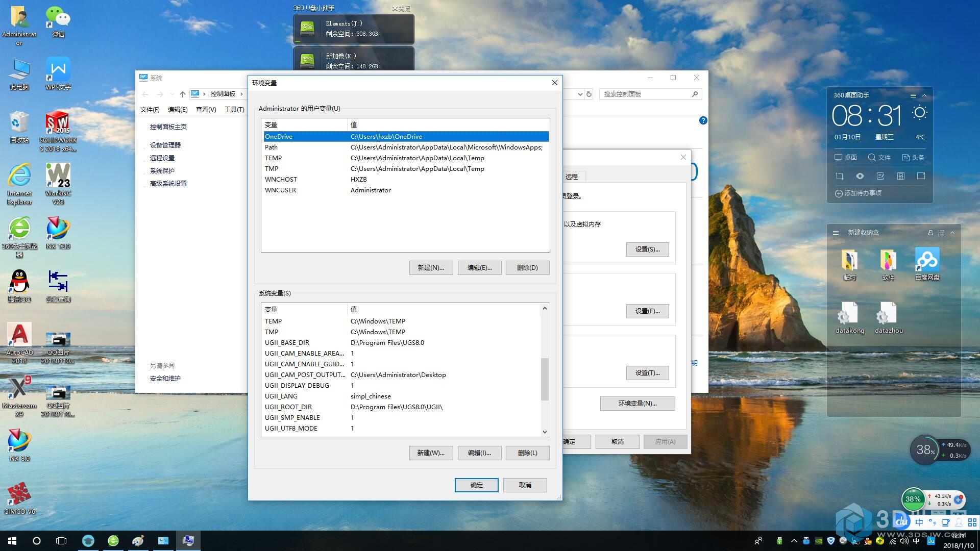Screen dimensions: 980x551
Task: Open the WeChat desktop icon
Action: point(58,22)
